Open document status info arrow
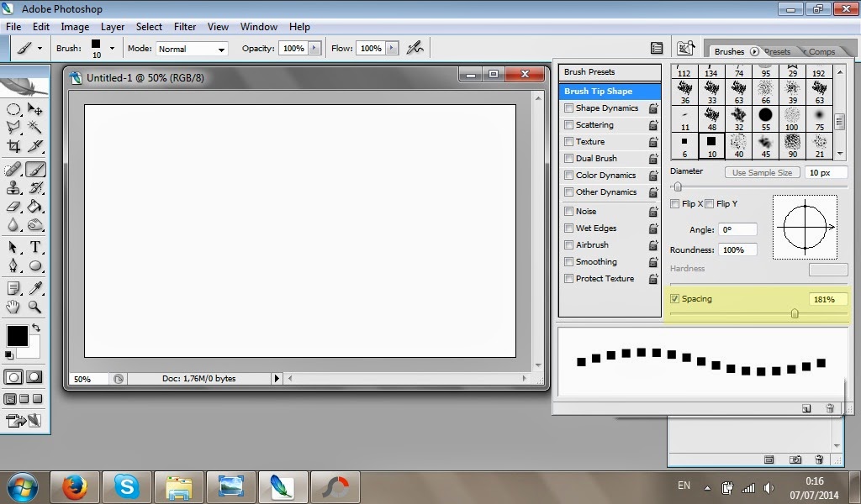This screenshot has height=504, width=861. pos(277,378)
